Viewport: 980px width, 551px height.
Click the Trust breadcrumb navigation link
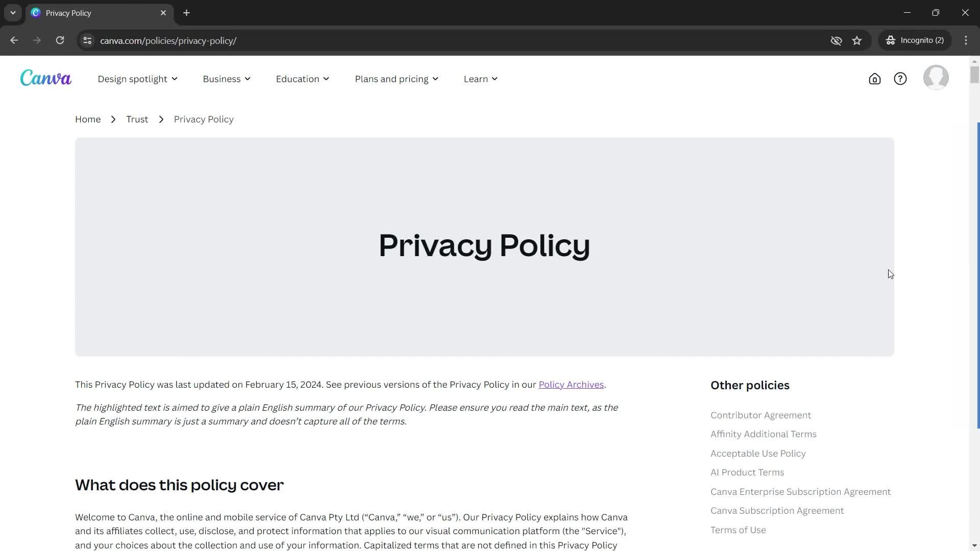coord(137,119)
